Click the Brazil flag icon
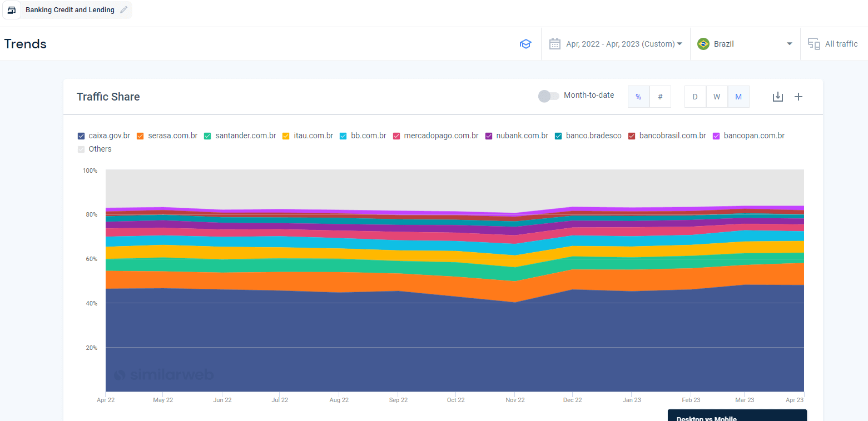The height and width of the screenshot is (421, 868). coord(703,44)
